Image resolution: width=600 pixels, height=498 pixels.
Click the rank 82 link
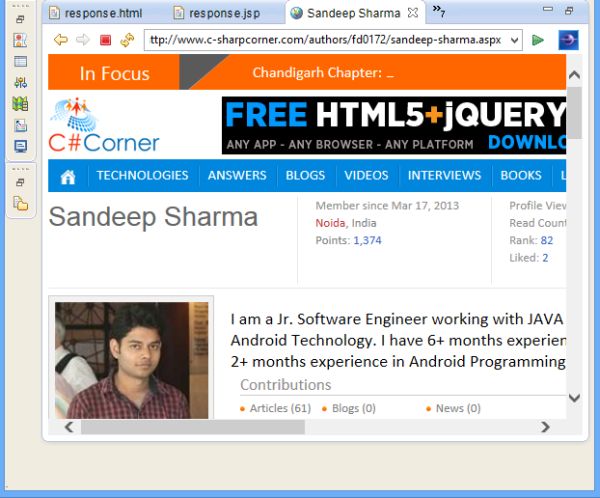click(547, 240)
